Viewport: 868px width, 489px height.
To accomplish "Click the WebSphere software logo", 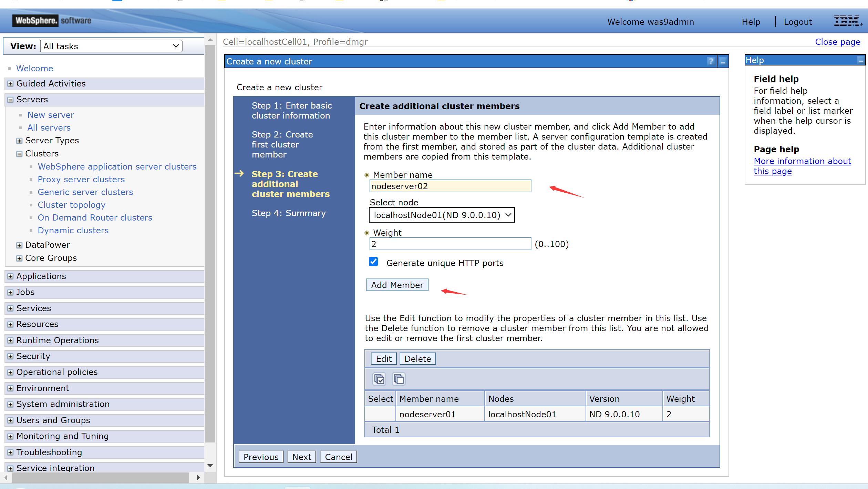I will pyautogui.click(x=52, y=21).
